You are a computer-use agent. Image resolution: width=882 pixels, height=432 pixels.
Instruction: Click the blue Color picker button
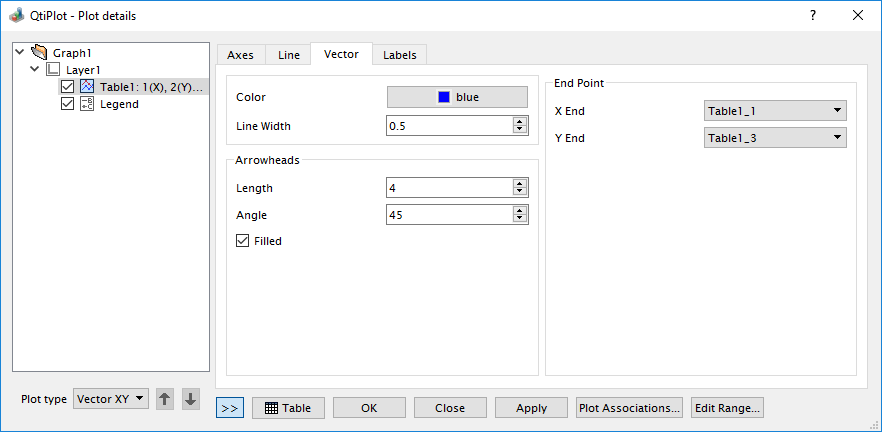[457, 97]
